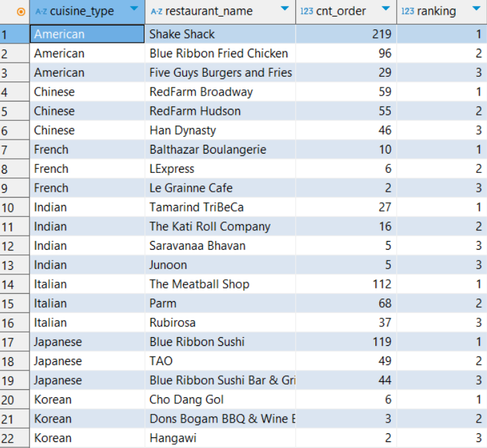The height and width of the screenshot is (448, 487).
Task: Click the RedFarm Broadway cell
Action: pyautogui.click(x=220, y=92)
